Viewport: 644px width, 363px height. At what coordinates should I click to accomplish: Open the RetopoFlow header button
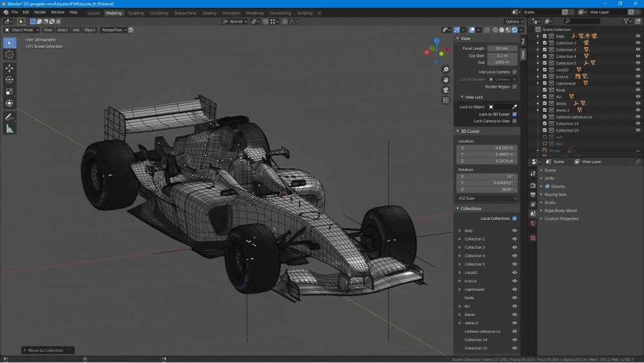point(113,30)
